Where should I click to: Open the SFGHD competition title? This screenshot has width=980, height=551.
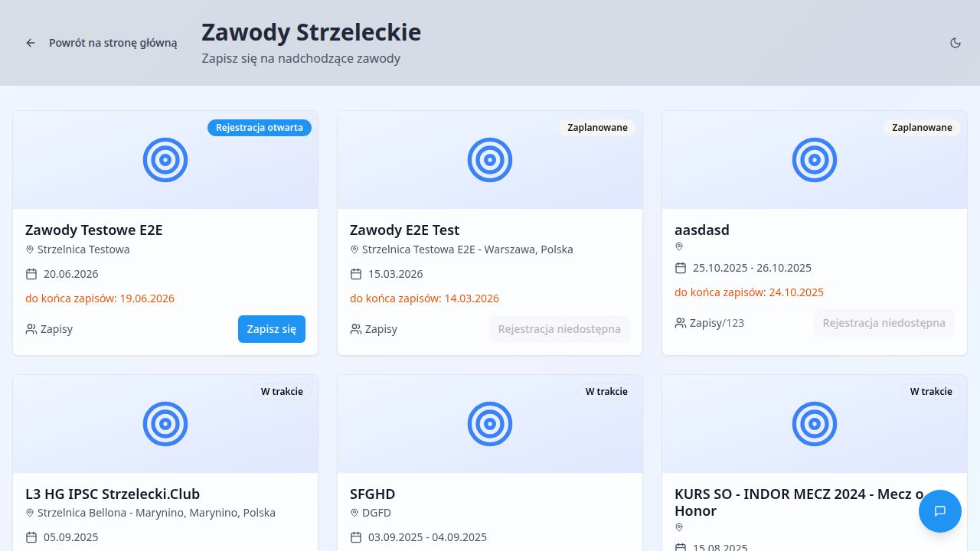(373, 494)
